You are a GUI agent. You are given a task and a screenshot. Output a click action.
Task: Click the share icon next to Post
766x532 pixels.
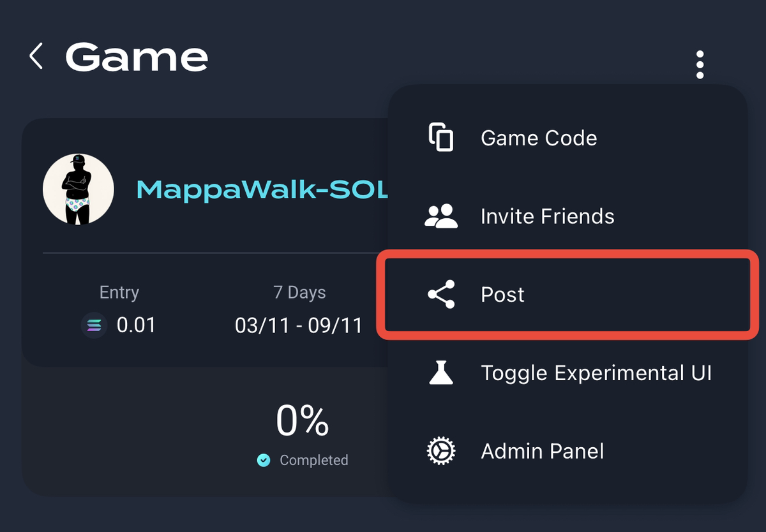click(x=440, y=294)
